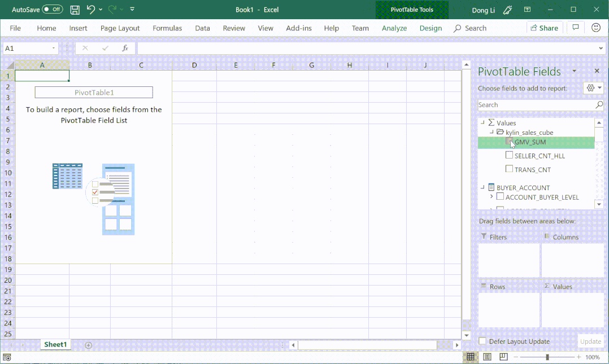Expand the formula bar chevron
Screen dimensions: 609x364
pyautogui.click(x=601, y=48)
